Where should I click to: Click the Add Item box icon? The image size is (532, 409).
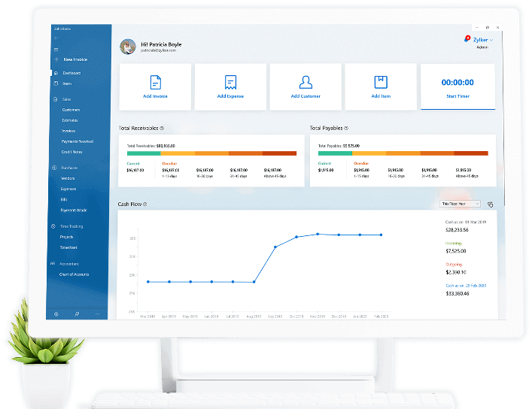coord(380,82)
